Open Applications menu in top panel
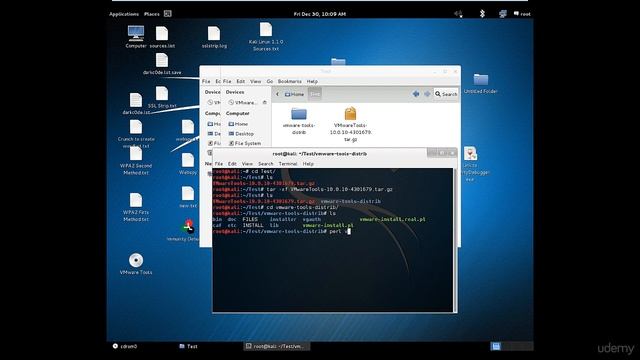This screenshot has height=360, width=640. [124, 14]
